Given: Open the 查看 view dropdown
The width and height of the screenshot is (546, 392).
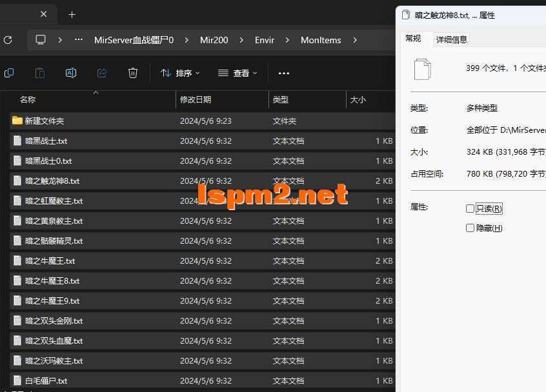Looking at the screenshot, I should (x=238, y=73).
